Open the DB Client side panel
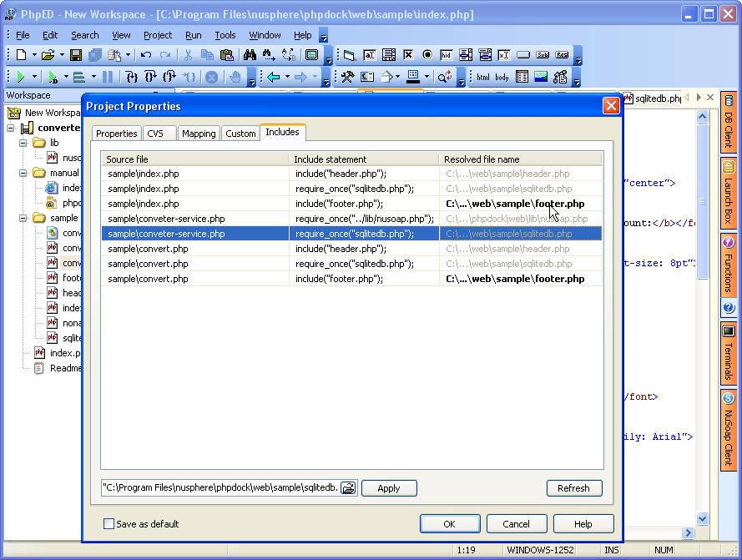742x560 pixels. point(729,122)
